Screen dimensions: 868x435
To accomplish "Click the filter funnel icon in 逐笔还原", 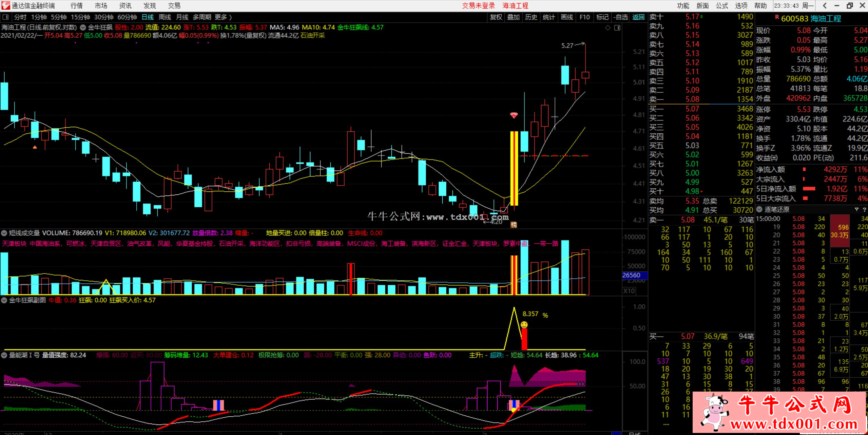I will pyautogui.click(x=856, y=209).
